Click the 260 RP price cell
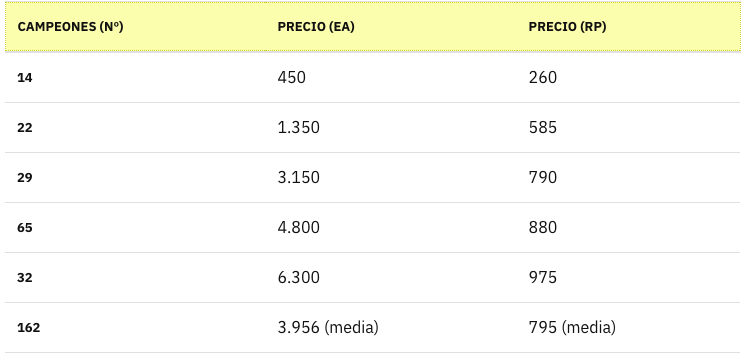747x364 pixels. point(543,77)
